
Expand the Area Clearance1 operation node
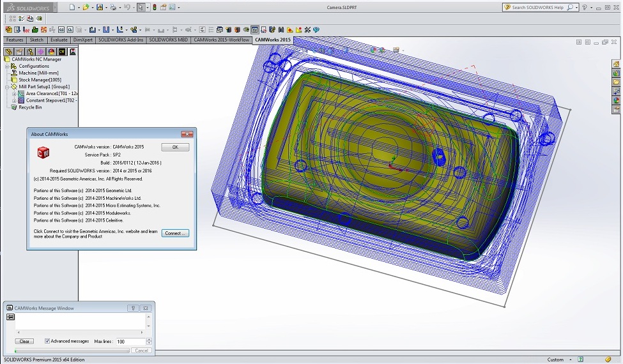pyautogui.click(x=14, y=94)
